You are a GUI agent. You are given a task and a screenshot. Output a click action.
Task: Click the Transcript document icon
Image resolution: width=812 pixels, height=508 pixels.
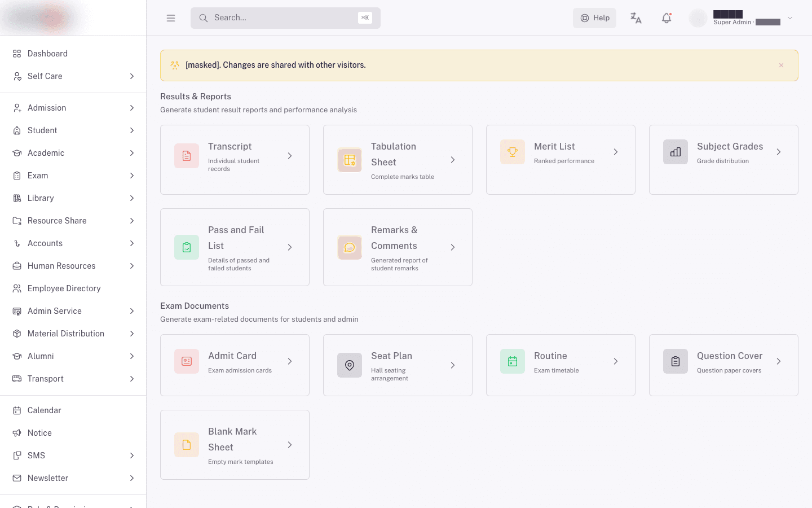(x=187, y=156)
